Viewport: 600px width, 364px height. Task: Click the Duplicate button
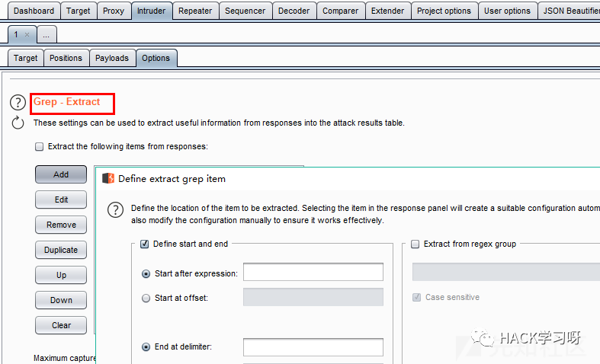(x=61, y=250)
